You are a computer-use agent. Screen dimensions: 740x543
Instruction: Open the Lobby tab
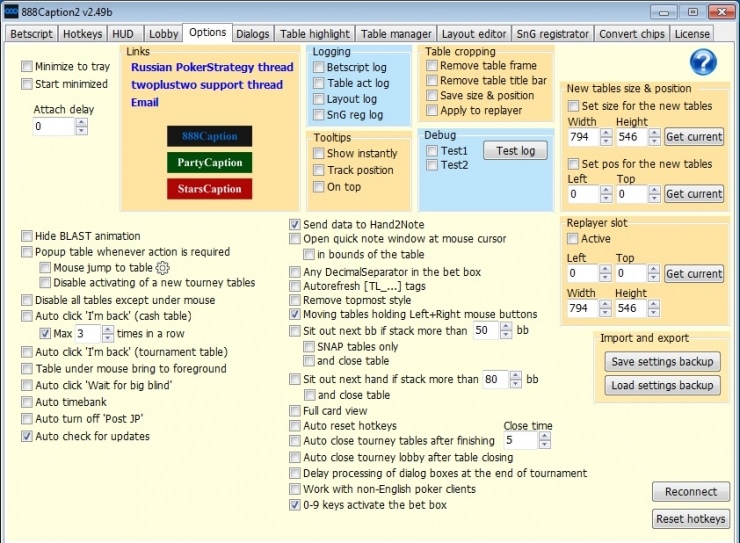[x=163, y=34]
